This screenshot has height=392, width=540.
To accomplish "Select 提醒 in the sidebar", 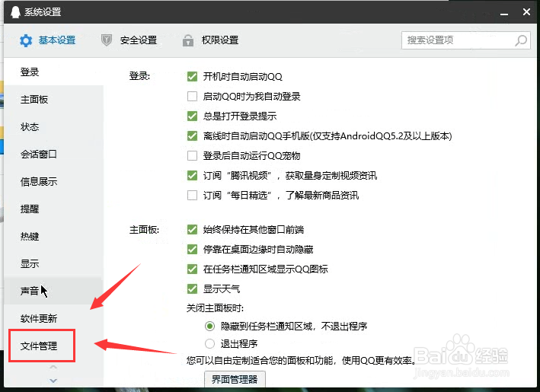I will point(54,209).
